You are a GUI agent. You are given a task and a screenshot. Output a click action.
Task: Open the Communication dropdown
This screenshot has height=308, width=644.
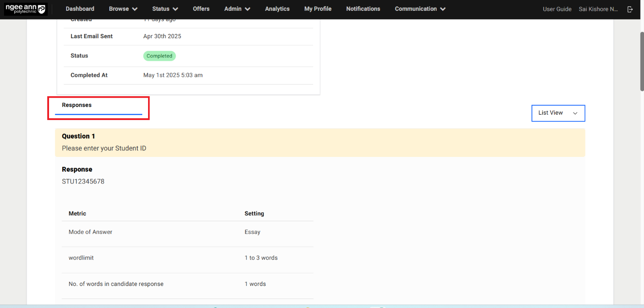pos(420,9)
